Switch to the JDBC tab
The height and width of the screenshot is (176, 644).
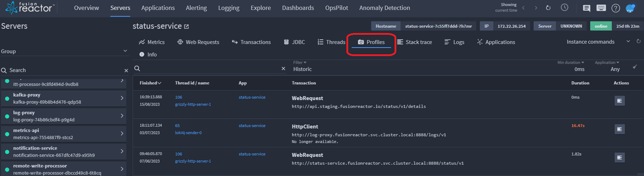[x=294, y=42]
